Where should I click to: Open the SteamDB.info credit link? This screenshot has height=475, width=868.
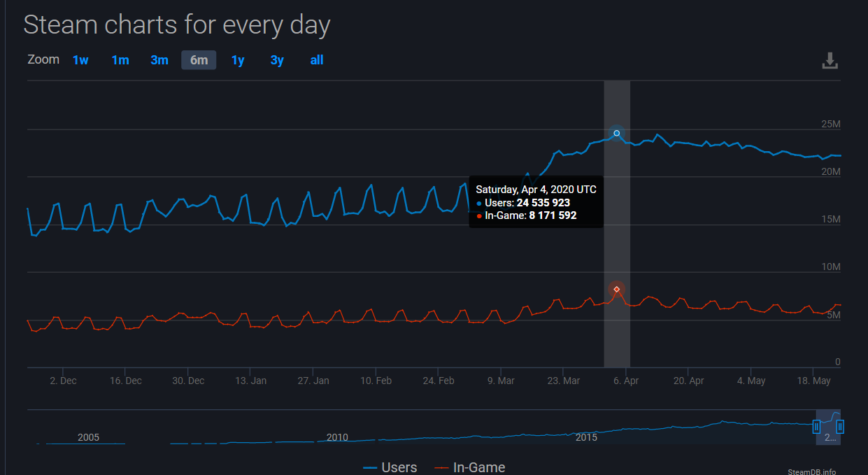coord(811,472)
